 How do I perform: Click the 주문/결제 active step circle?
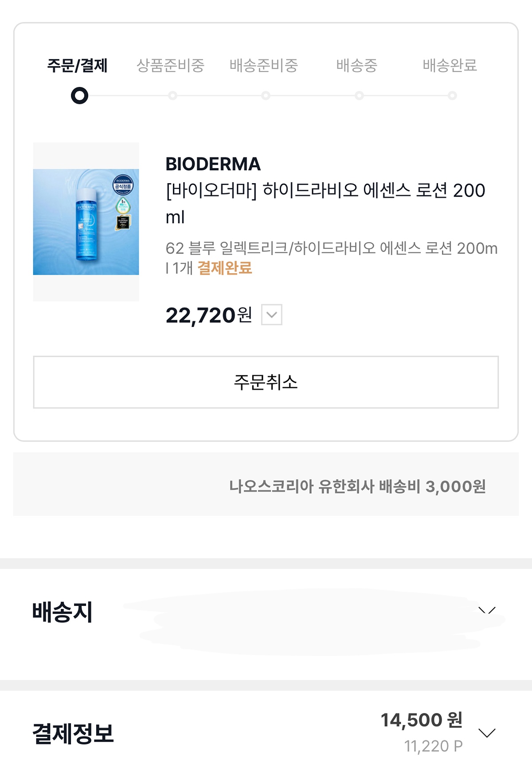point(80,96)
